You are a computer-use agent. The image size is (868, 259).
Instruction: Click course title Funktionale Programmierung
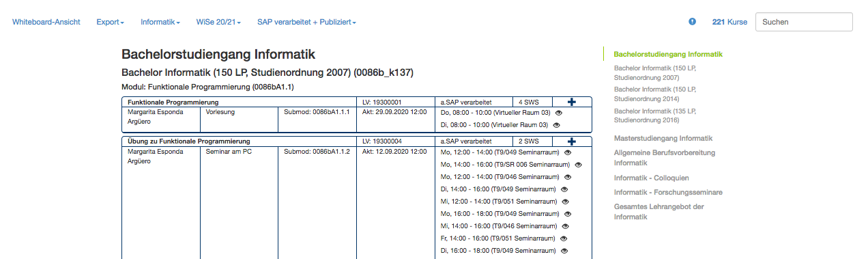point(173,102)
